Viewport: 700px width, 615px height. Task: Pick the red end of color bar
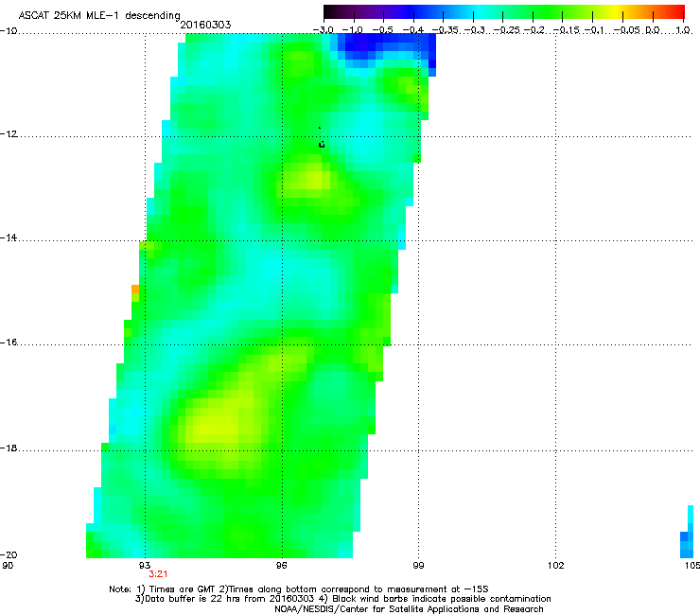678,11
